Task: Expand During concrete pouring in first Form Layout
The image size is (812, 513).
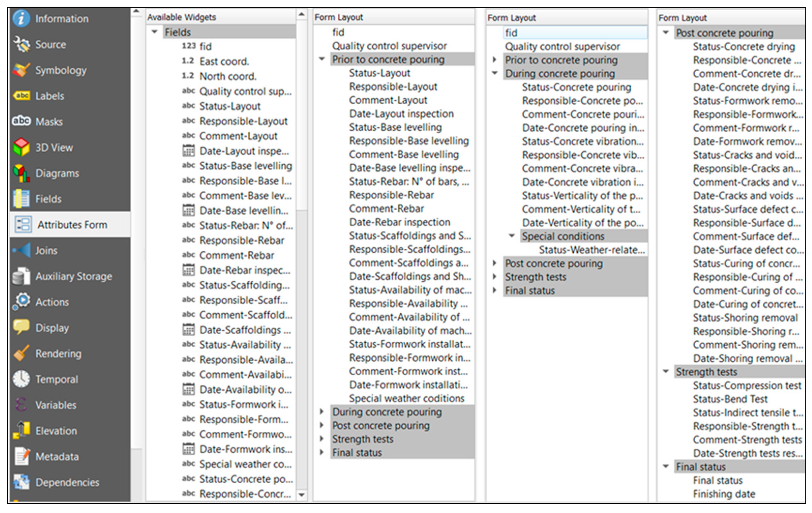Action: 322,412
